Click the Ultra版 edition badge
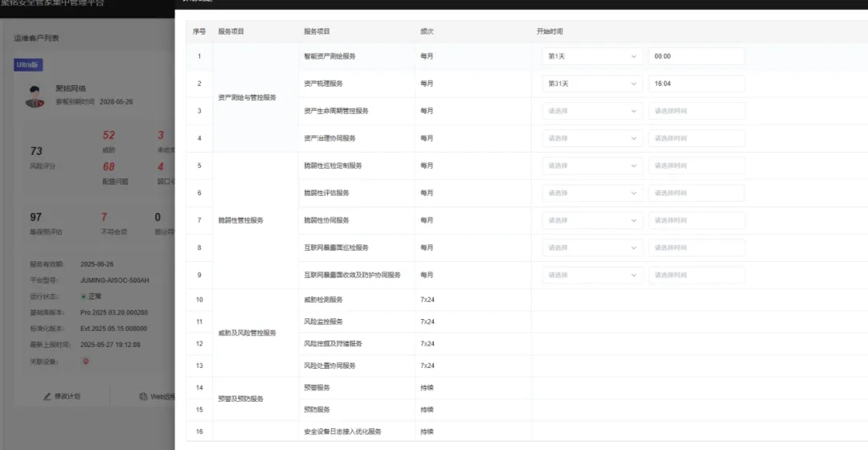 (28, 65)
